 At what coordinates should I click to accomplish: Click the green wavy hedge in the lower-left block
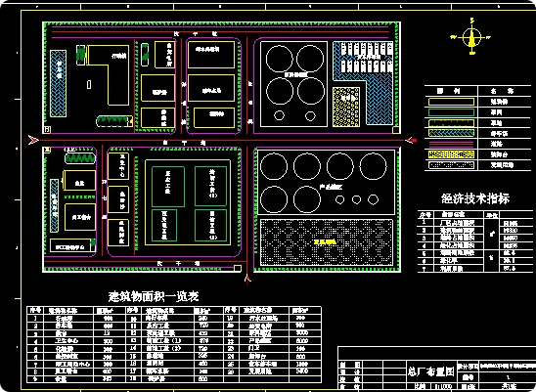pos(80,158)
